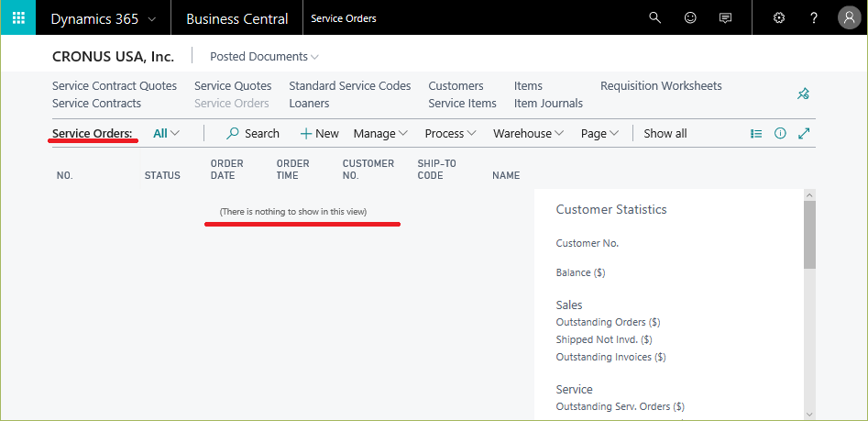Sort by the NAME column header
This screenshot has width=868, height=421.
pyautogui.click(x=506, y=175)
